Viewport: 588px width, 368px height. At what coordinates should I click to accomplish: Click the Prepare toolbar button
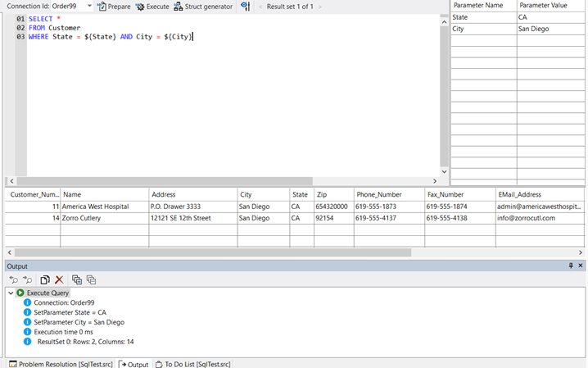click(x=114, y=7)
